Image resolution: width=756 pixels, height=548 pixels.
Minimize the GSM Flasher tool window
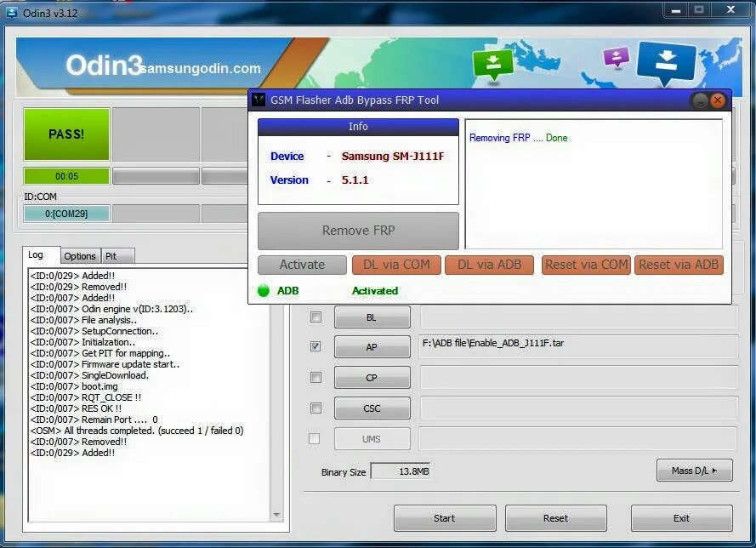(x=700, y=100)
